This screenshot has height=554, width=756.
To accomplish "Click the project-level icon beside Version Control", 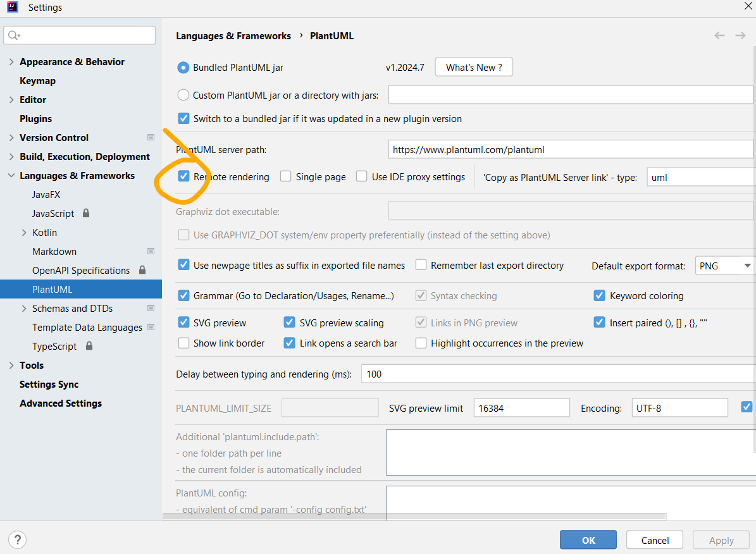I will [x=151, y=137].
